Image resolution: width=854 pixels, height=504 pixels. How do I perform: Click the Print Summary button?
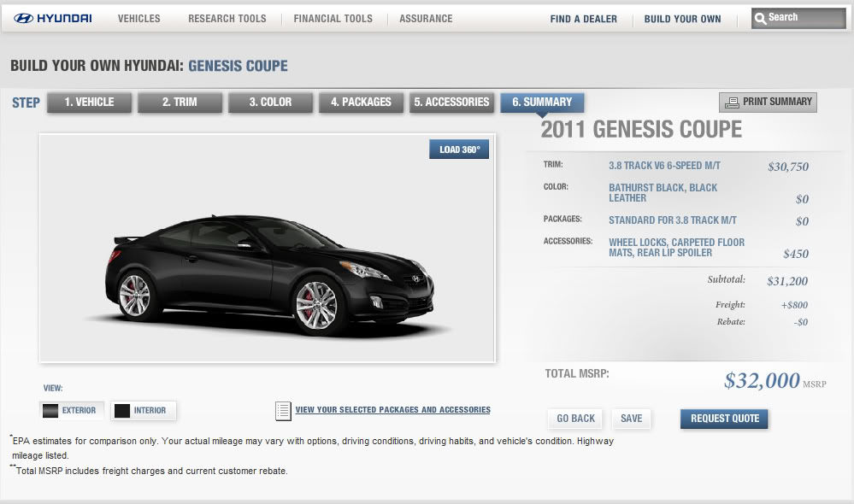pyautogui.click(x=768, y=103)
